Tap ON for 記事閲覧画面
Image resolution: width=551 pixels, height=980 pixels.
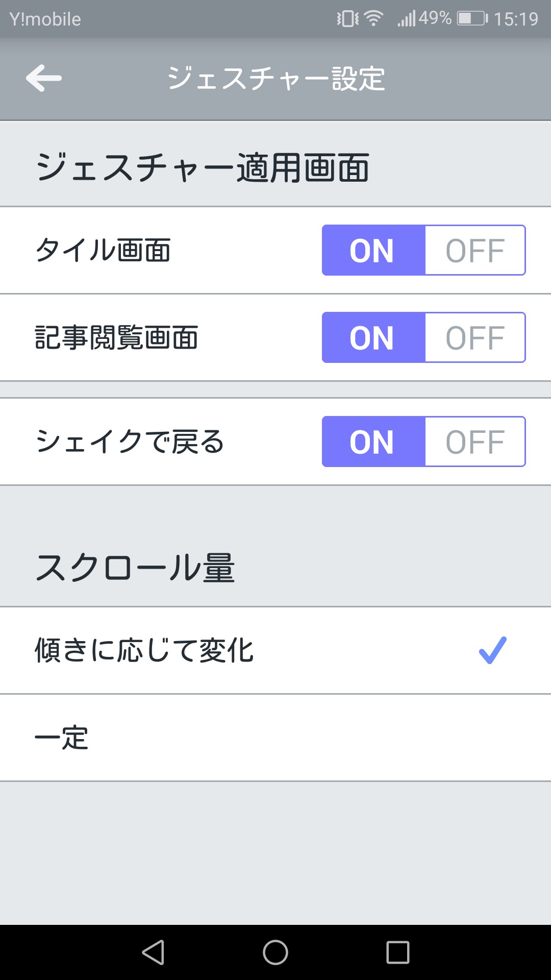click(x=373, y=338)
